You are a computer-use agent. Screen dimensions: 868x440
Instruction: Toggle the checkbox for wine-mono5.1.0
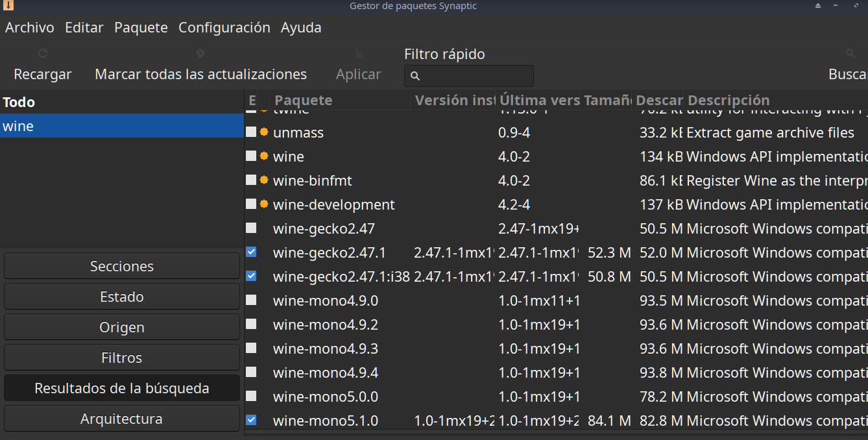251,420
